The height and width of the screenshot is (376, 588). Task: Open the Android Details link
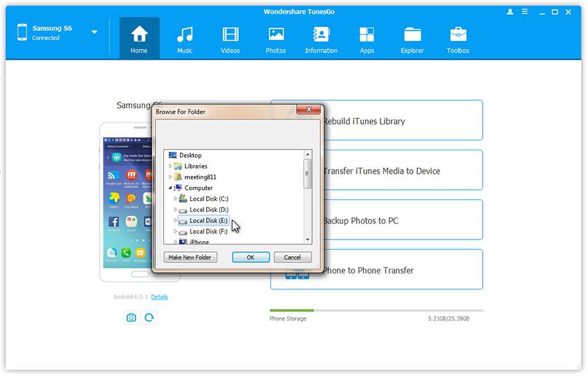tap(159, 297)
